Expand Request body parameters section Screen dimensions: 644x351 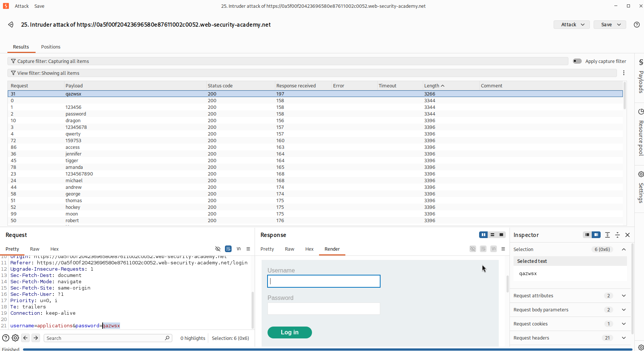tap(624, 310)
